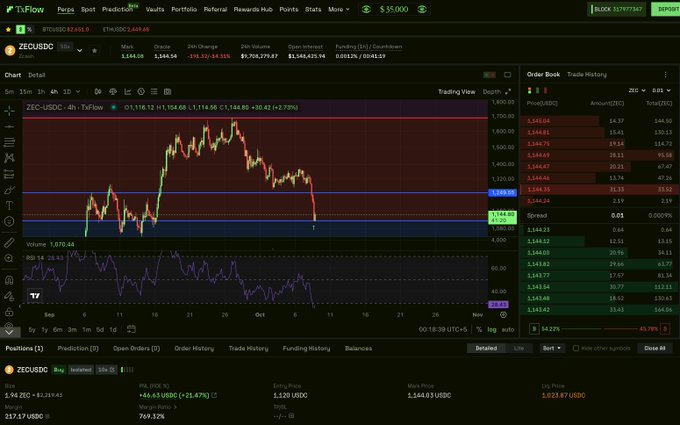Switch to the Detail tab
680x425 pixels.
(36, 75)
